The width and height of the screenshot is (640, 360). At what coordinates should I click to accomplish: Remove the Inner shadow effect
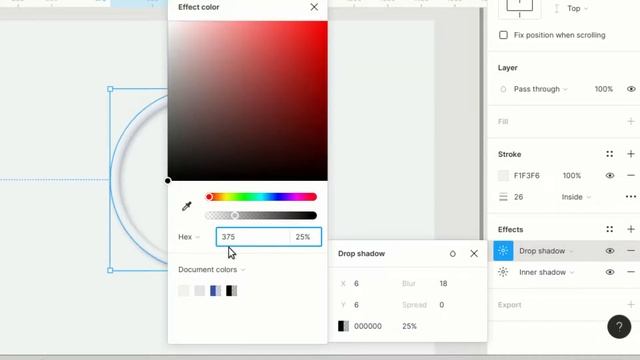coord(631,272)
